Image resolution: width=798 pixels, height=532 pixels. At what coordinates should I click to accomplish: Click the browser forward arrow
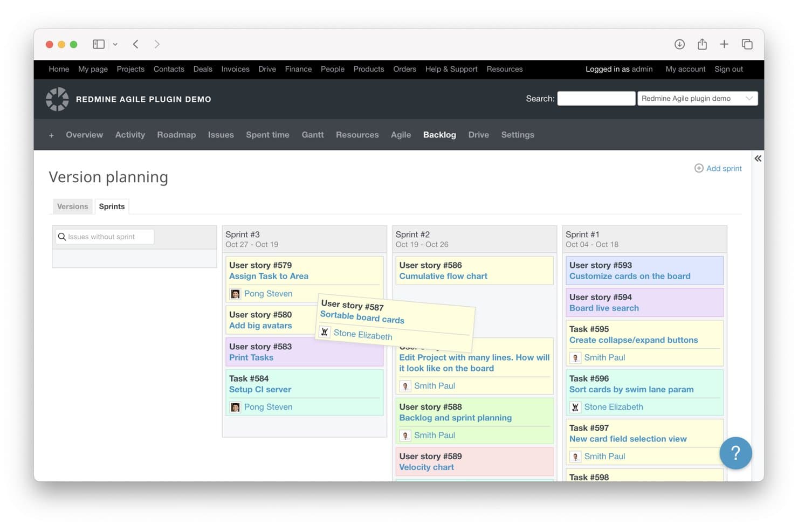point(157,44)
